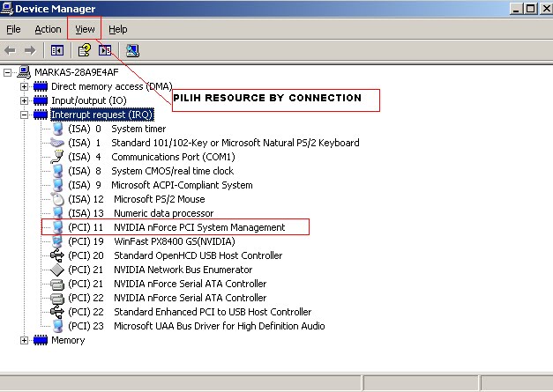Click the UAA Bus Driver audio icon

coord(57,326)
